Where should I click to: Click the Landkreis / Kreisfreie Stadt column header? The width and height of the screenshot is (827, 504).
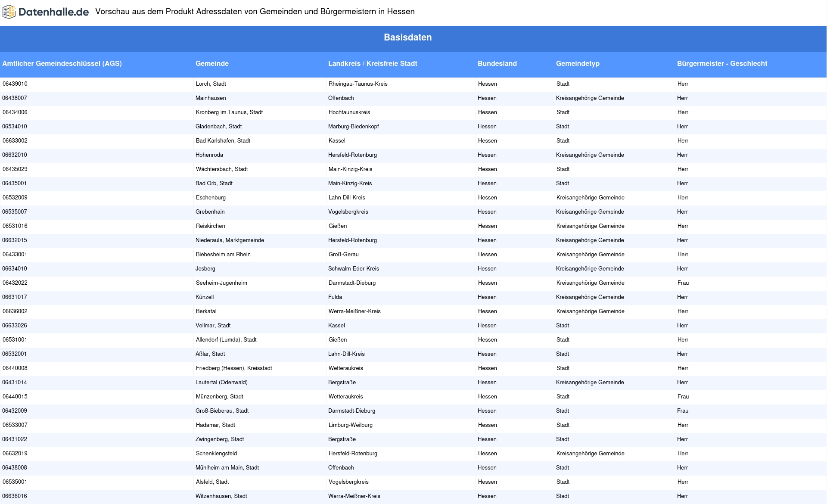pos(373,64)
